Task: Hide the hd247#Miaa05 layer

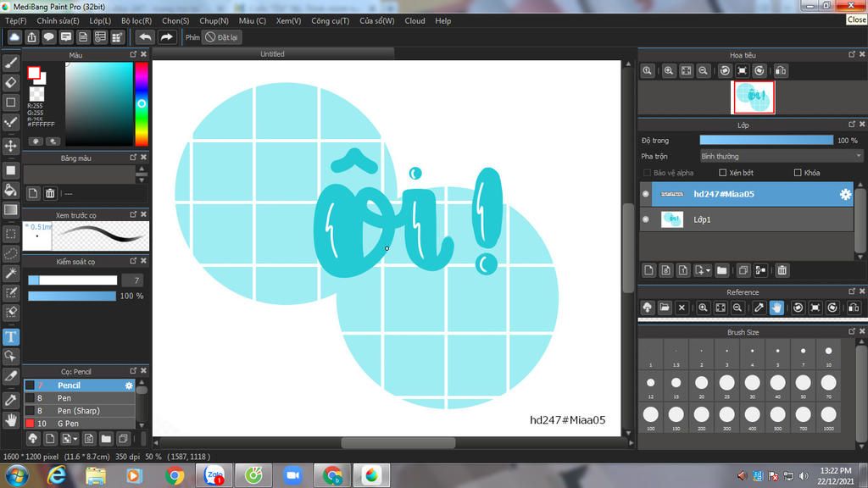Action: (x=645, y=194)
